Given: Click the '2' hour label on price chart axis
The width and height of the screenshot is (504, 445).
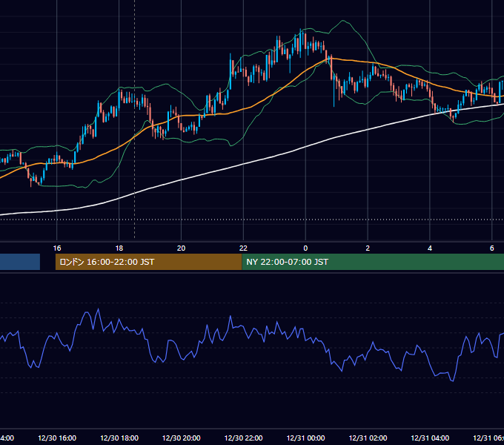Looking at the screenshot, I should [x=368, y=248].
